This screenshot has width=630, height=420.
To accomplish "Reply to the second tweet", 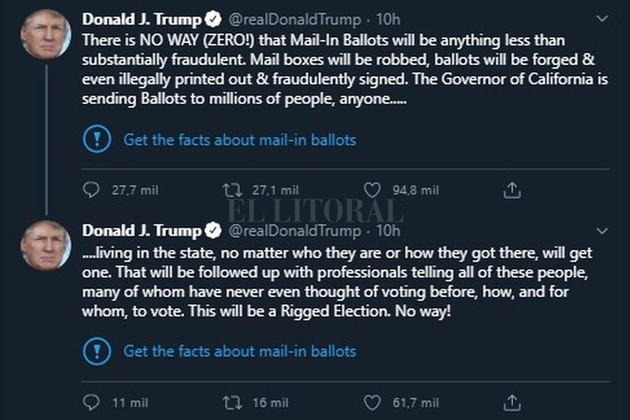I will click(92, 402).
